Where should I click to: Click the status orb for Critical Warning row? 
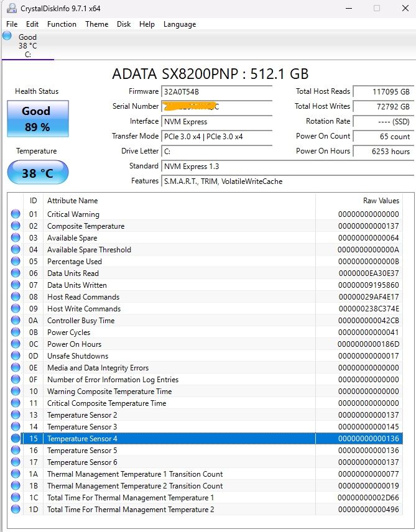[x=16, y=214]
